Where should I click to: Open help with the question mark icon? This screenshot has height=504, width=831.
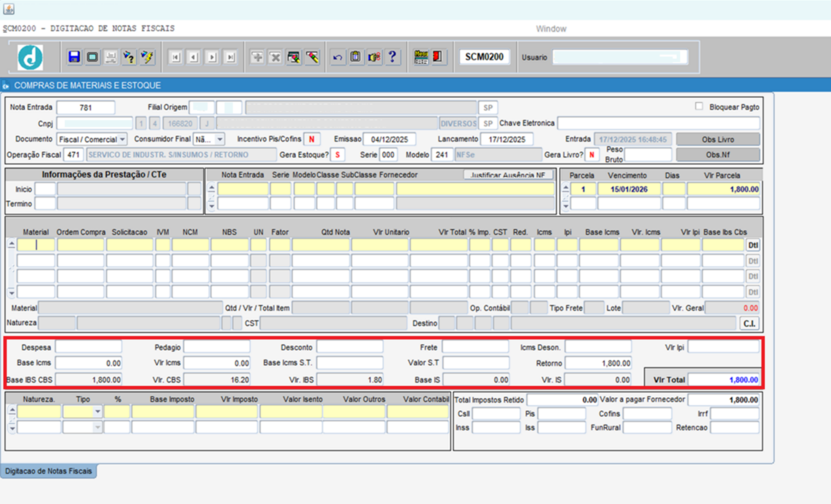pos(392,57)
